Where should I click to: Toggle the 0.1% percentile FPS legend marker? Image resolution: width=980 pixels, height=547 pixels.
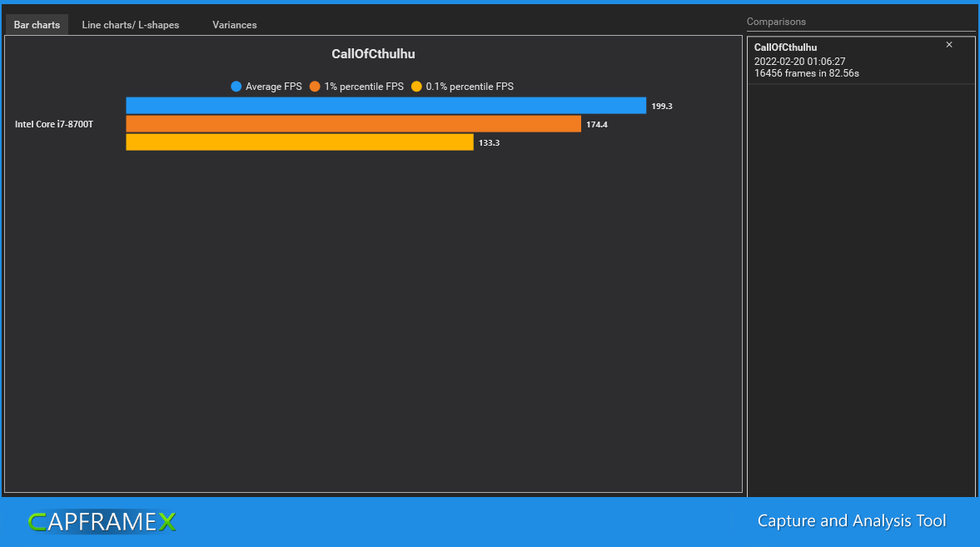416,87
